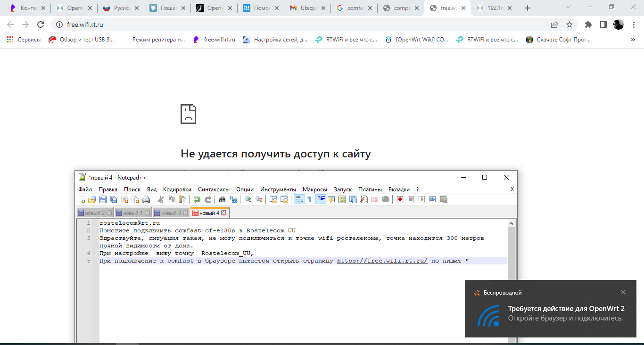
Task: Open the Правка menu
Action: [108, 189]
